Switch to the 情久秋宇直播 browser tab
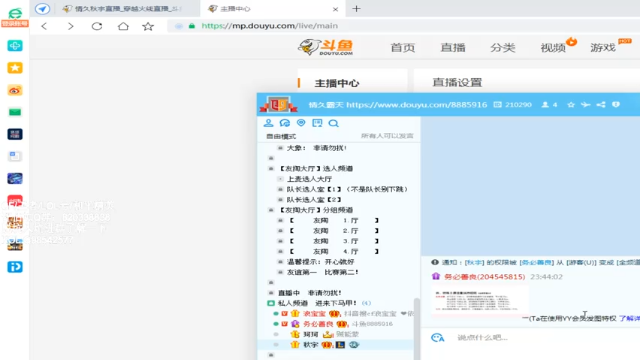Image resolution: width=640 pixels, height=360 pixels. [122, 9]
